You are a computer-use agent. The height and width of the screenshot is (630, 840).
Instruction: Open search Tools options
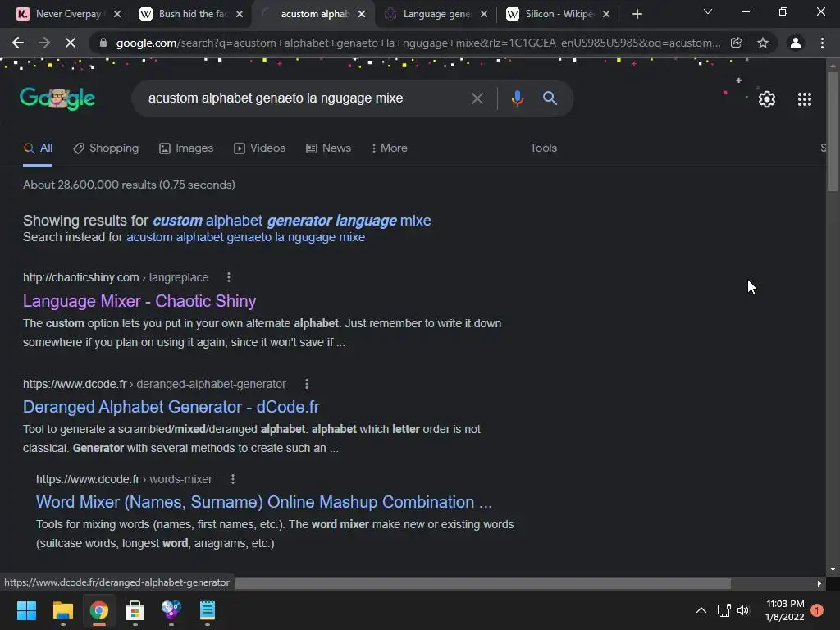pos(543,148)
